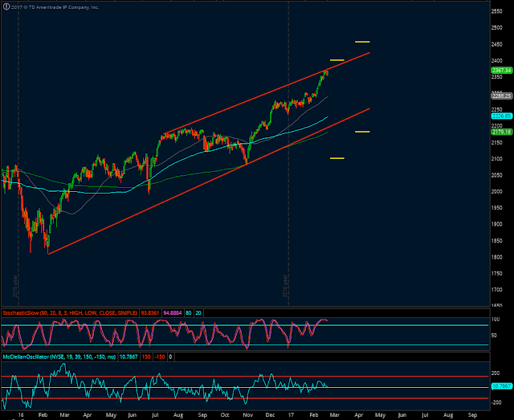The image size is (514, 420).
Task: Click the Oct label on time axis
Action: click(x=225, y=415)
